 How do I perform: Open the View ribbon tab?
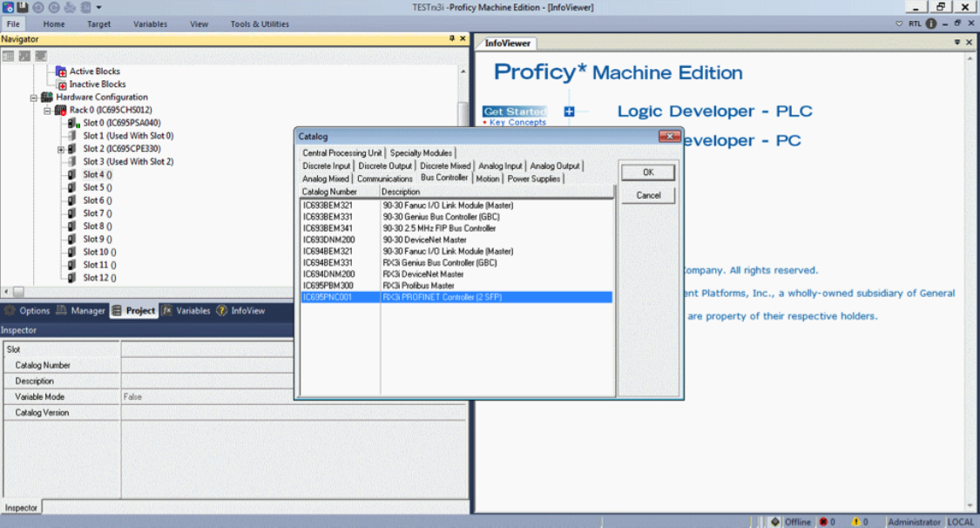pos(199,24)
